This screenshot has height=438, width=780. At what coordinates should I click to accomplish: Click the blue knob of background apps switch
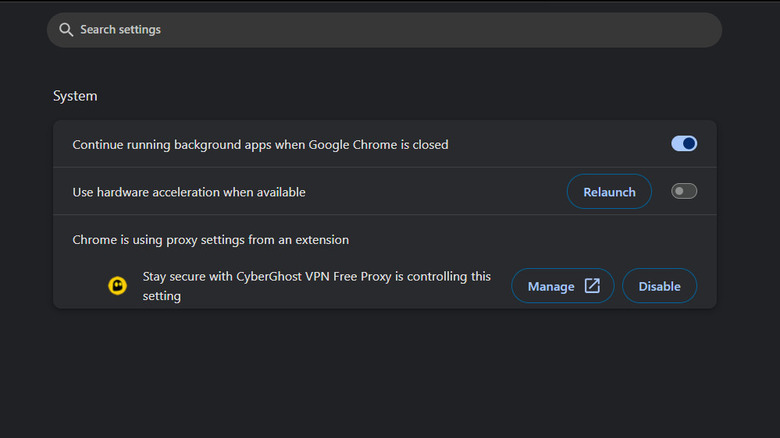689,144
